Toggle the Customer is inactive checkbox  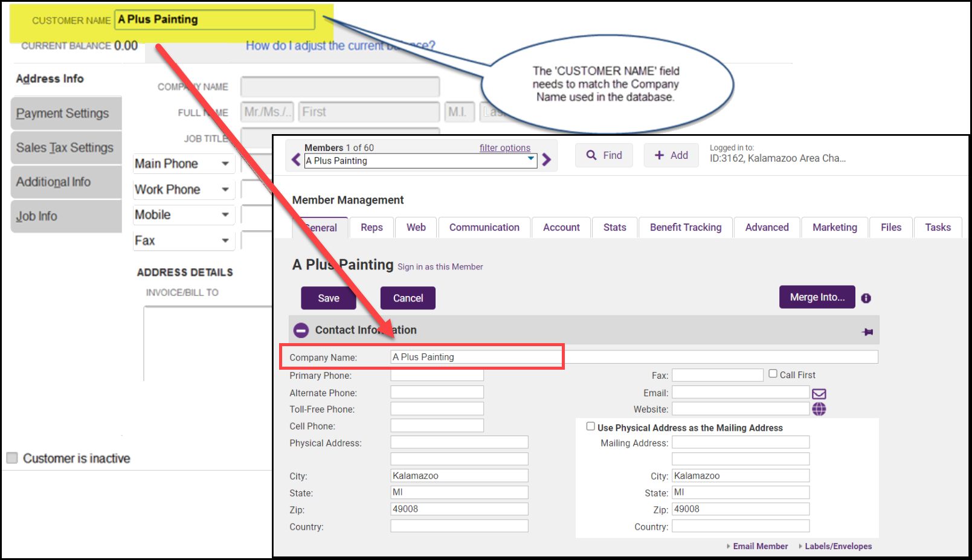pos(12,458)
